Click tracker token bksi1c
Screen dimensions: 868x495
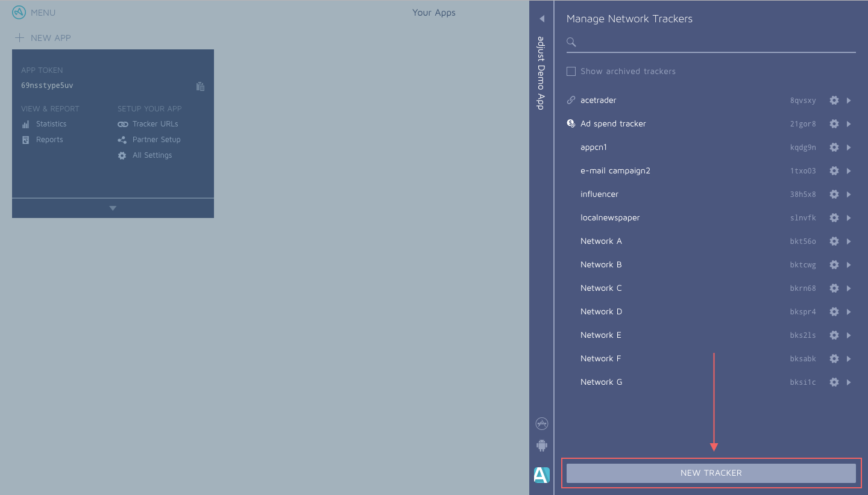pyautogui.click(x=803, y=382)
